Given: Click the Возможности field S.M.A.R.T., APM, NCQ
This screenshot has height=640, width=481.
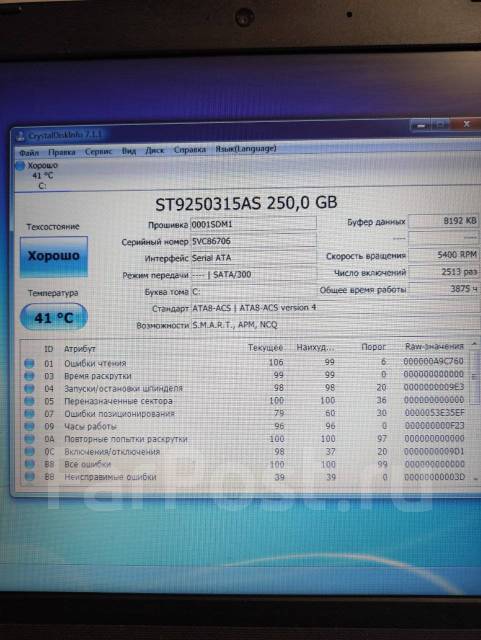Looking at the screenshot, I should (336, 325).
